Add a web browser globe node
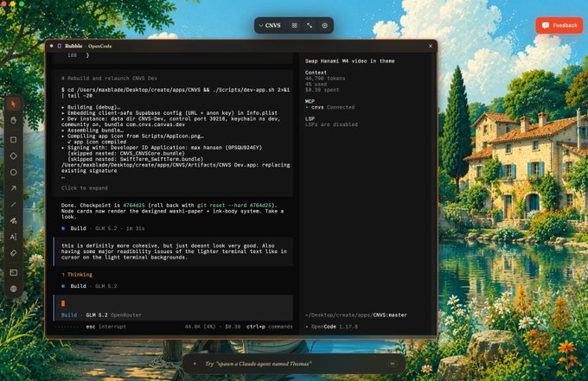The image size is (588, 381). [14, 289]
